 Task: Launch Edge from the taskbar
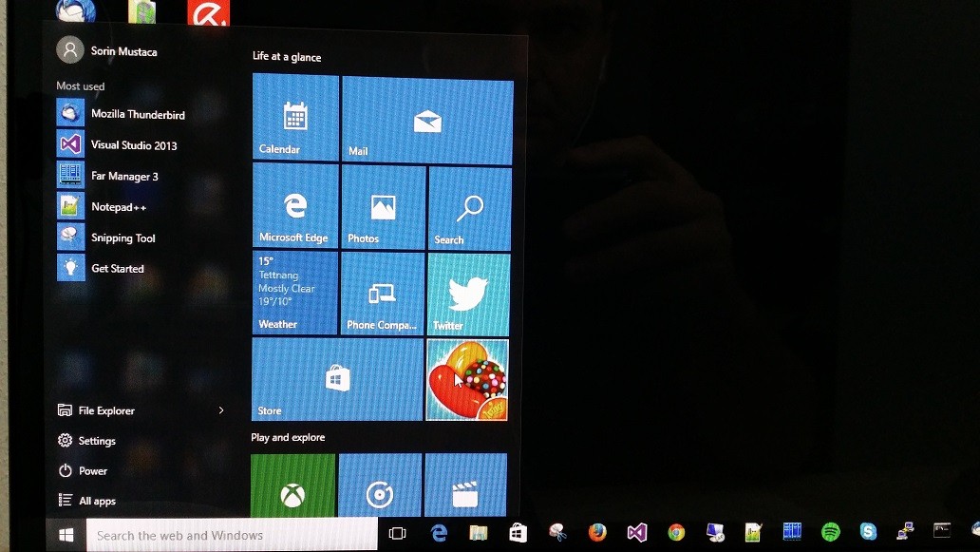[x=440, y=533]
